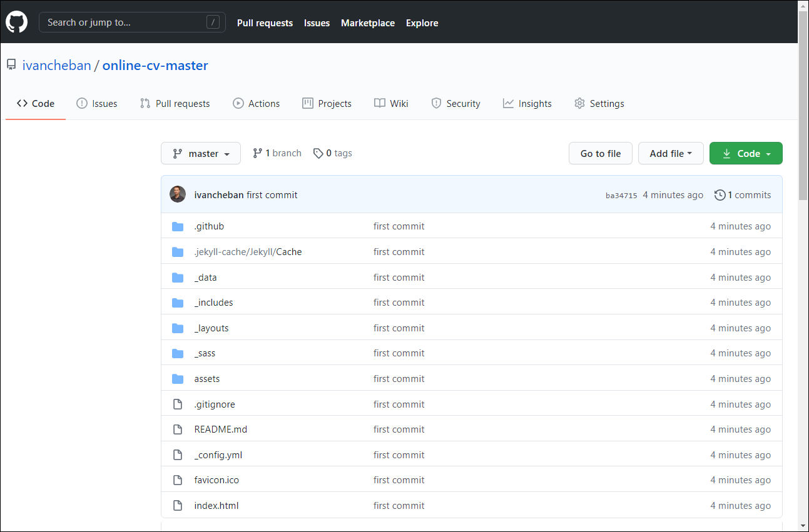Viewport: 809px width, 532px height.
Task: Open the 1 commits history link
Action: tap(743, 195)
